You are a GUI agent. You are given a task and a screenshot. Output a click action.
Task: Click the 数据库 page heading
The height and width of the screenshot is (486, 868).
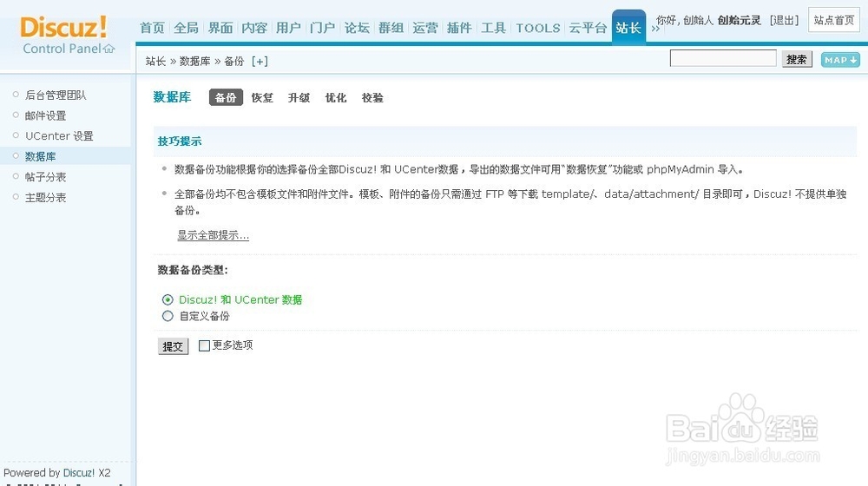[x=172, y=97]
